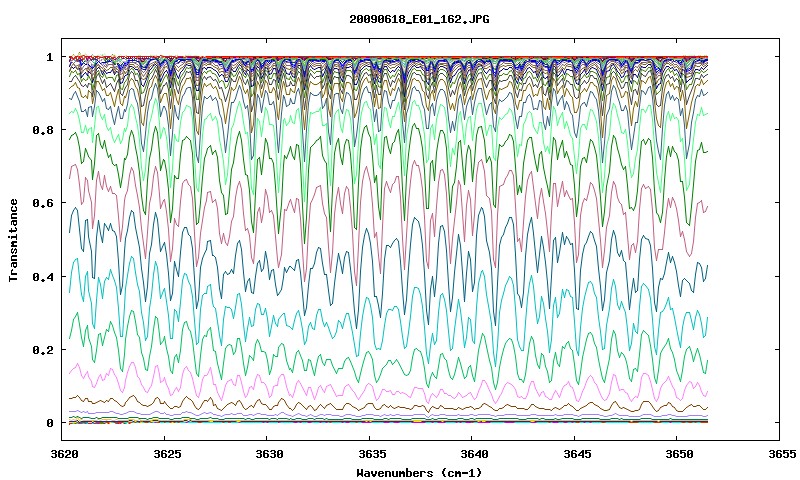Click the chart title 20090618_E01_162.JPG
The image size is (800, 480).
[x=419, y=19]
